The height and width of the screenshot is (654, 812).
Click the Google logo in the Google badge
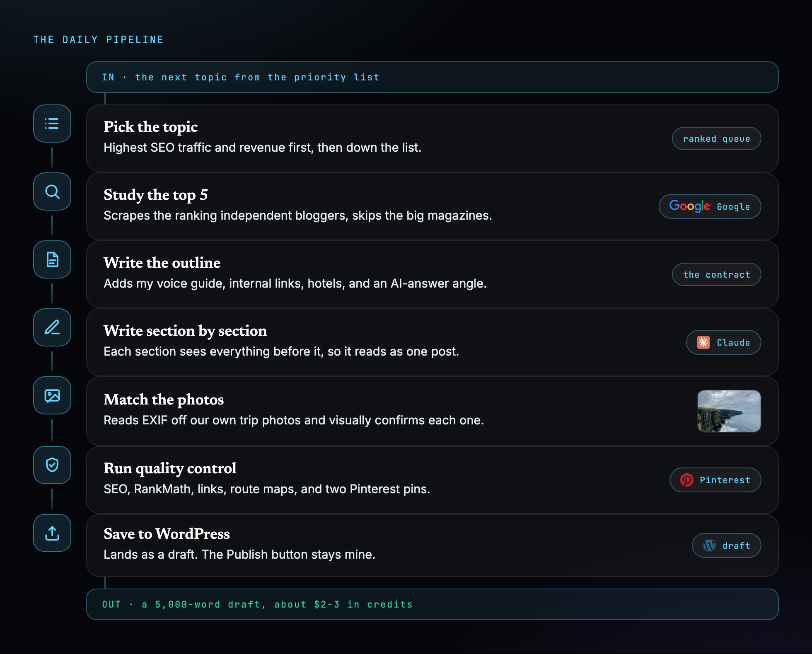coord(690,206)
